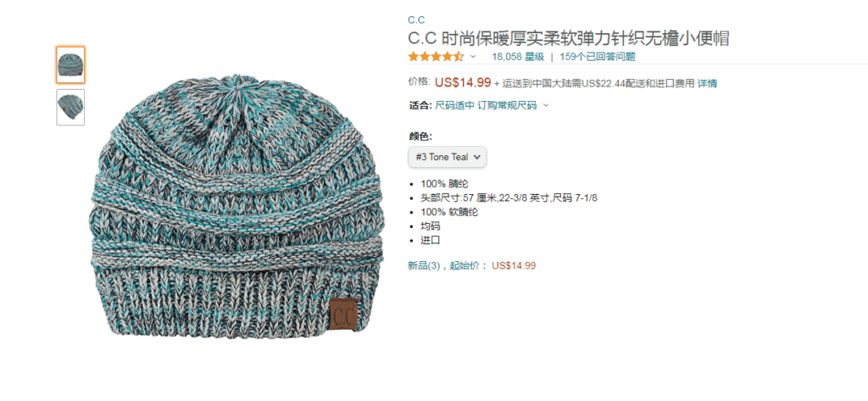Click the main teal beanie product image
Viewport: 868px width, 401px height.
236,205
